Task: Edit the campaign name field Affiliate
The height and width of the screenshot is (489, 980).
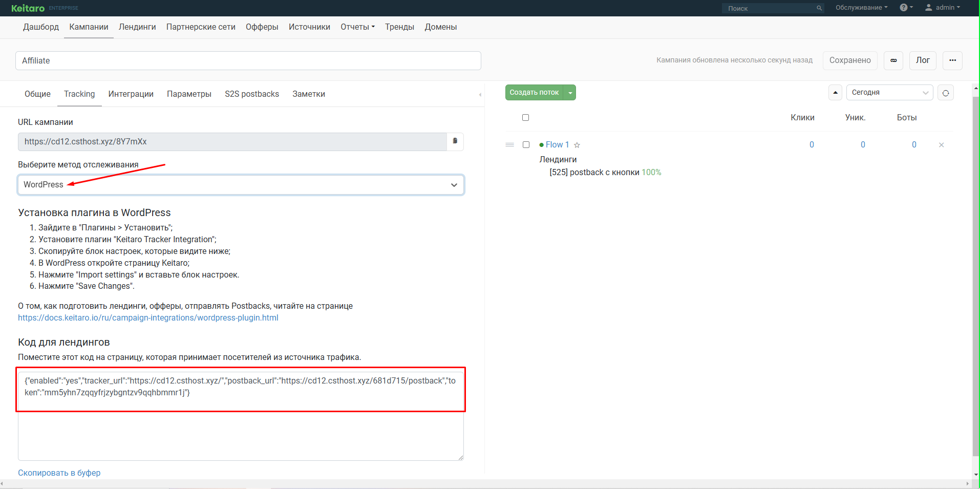Action: [x=248, y=60]
